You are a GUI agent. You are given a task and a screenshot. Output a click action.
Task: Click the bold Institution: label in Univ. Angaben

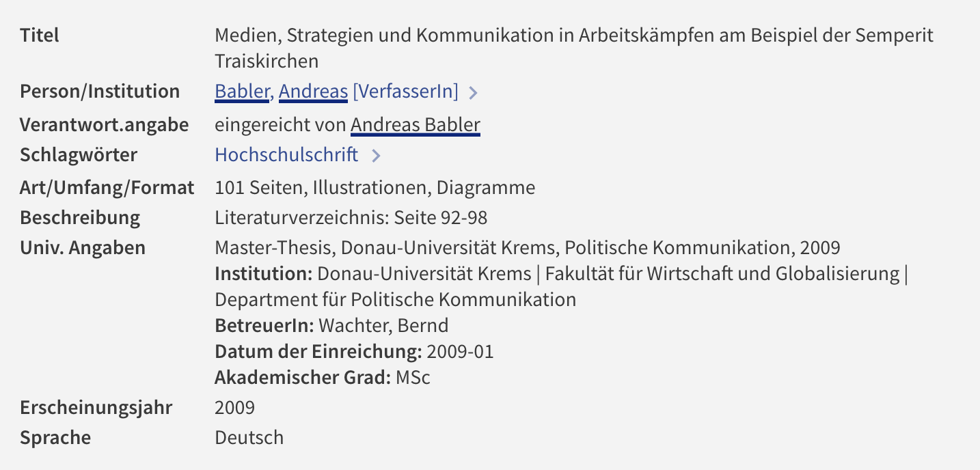click(x=264, y=274)
